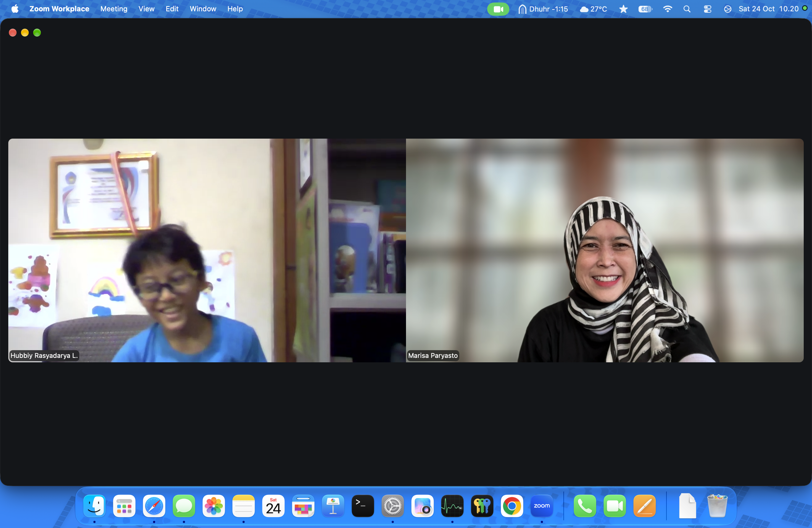Click the star icon in the menu bar

623,9
